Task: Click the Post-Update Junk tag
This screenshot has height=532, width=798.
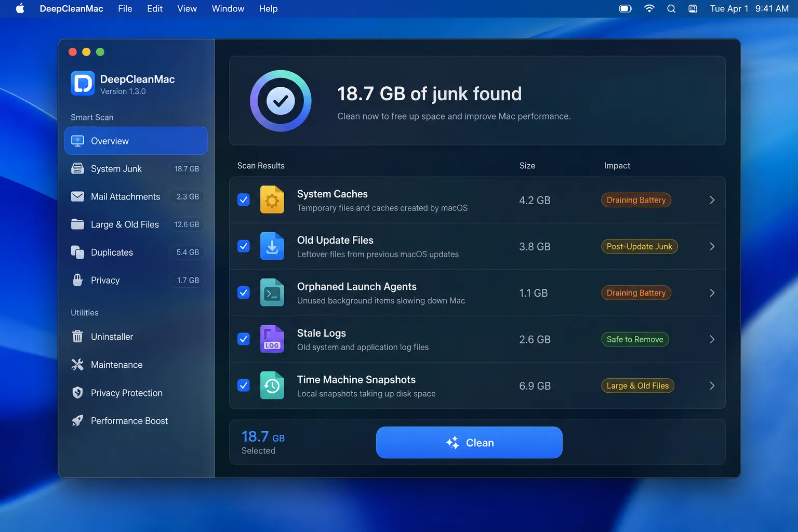Action: click(x=639, y=246)
